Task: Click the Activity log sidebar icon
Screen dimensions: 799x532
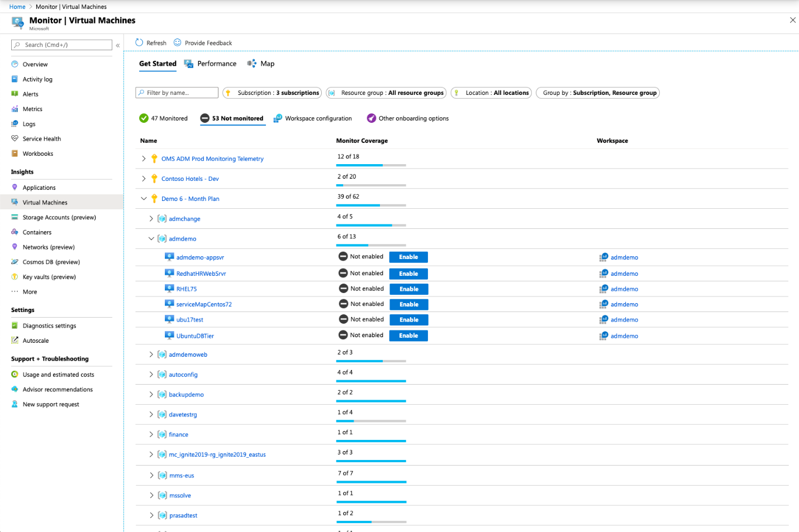Action: pyautogui.click(x=15, y=79)
